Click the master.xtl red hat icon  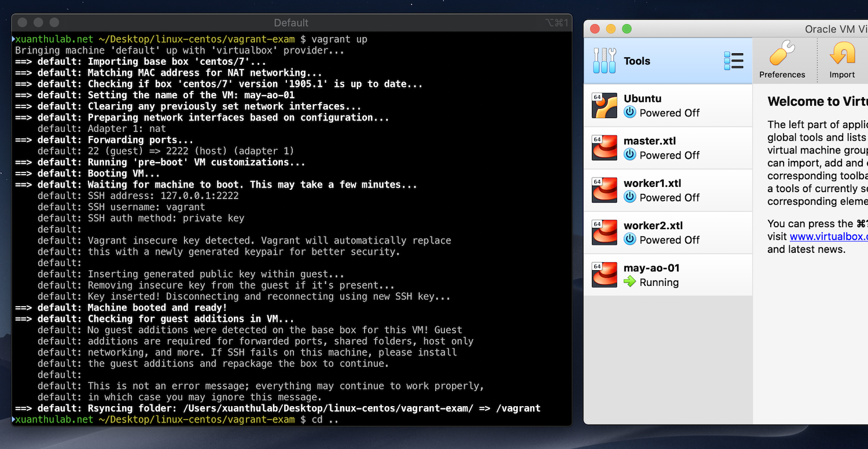[604, 148]
